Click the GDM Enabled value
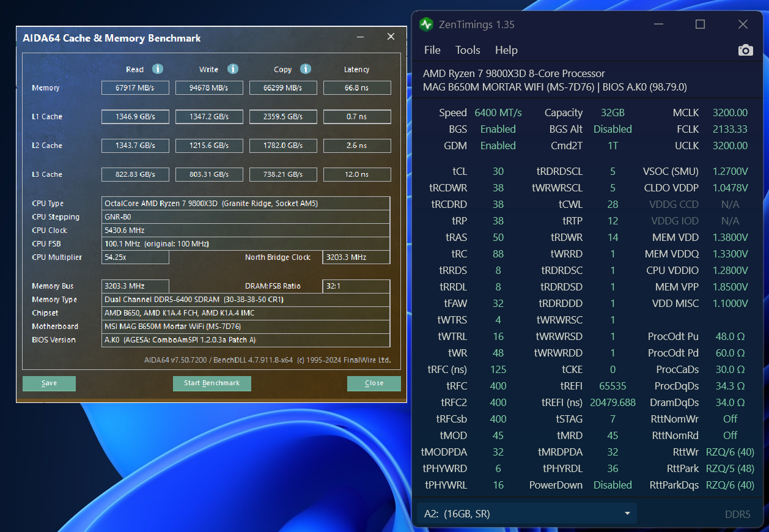 (498, 146)
